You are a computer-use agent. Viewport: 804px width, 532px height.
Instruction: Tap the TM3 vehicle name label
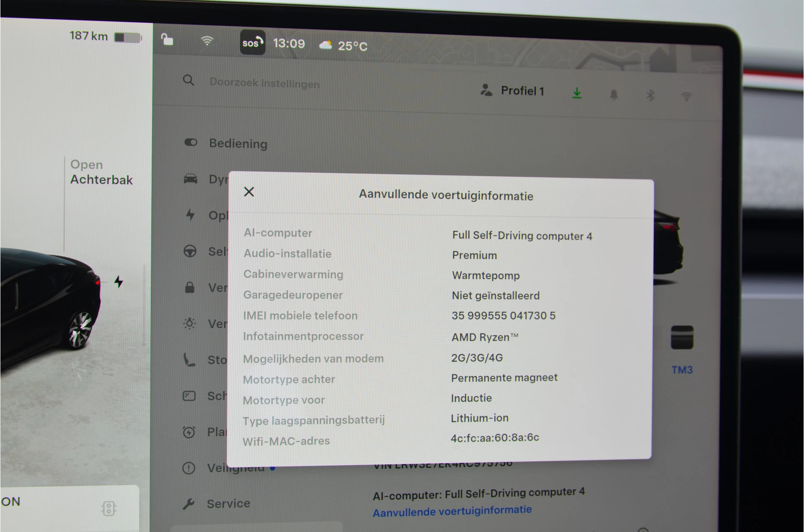click(x=682, y=370)
